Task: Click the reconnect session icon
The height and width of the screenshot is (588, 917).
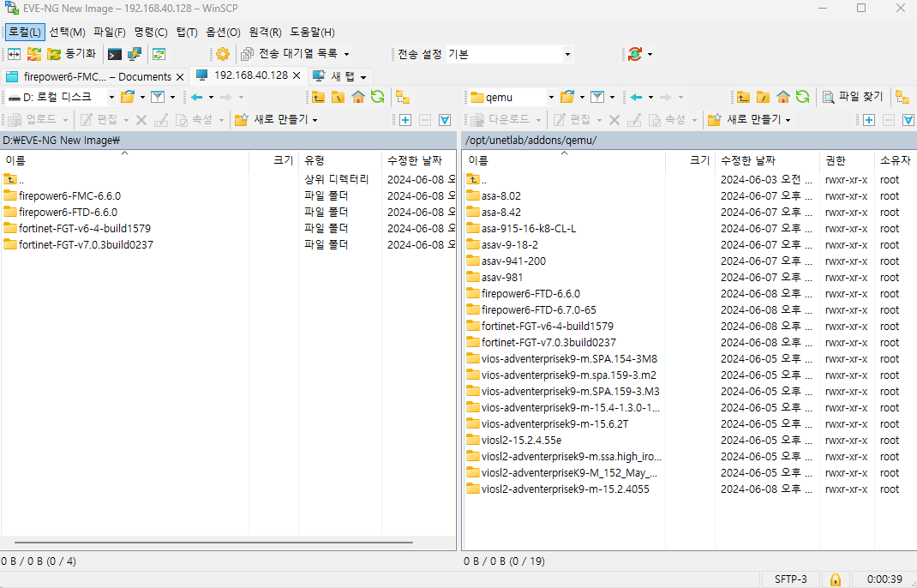Action: click(x=635, y=54)
